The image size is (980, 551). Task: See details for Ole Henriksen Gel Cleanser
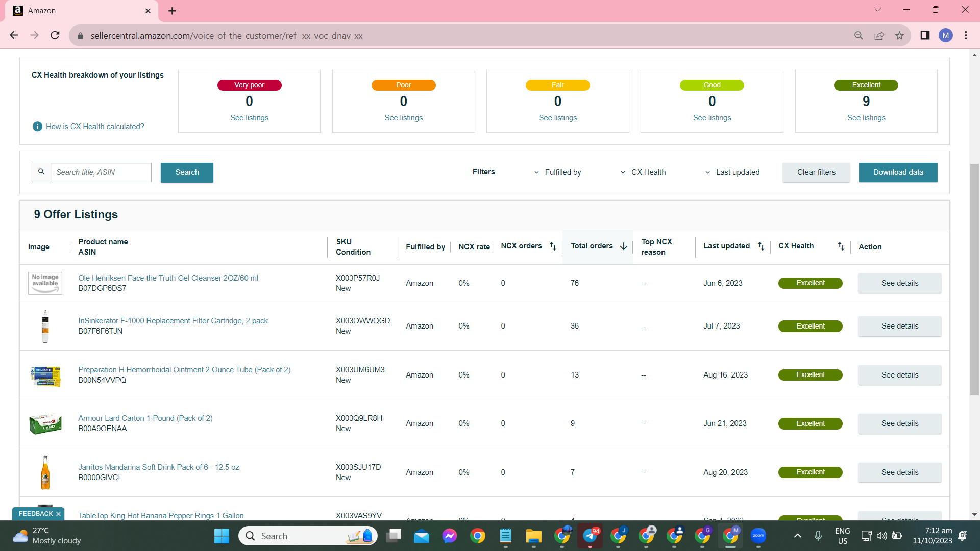pos(899,283)
